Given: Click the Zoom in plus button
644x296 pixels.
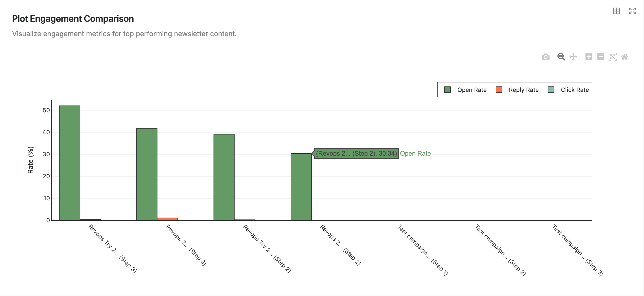Looking at the screenshot, I should click(589, 57).
